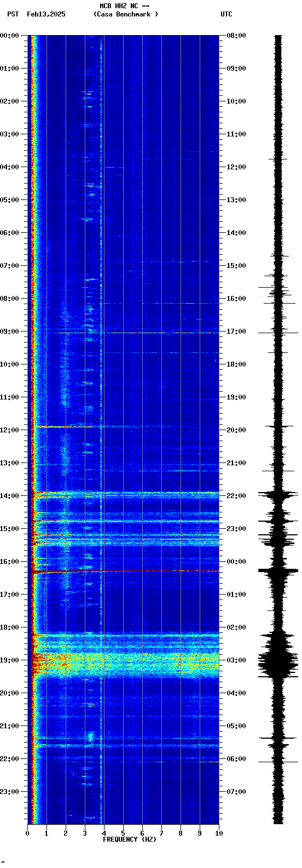302x868 pixels.
Task: Click the frequency axis tick label 5
Action: coord(123,833)
